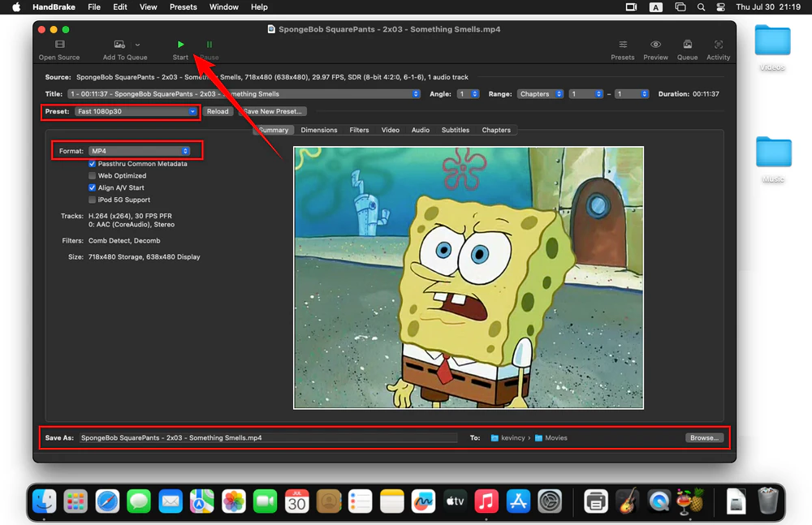Open the Help menu

pos(260,7)
